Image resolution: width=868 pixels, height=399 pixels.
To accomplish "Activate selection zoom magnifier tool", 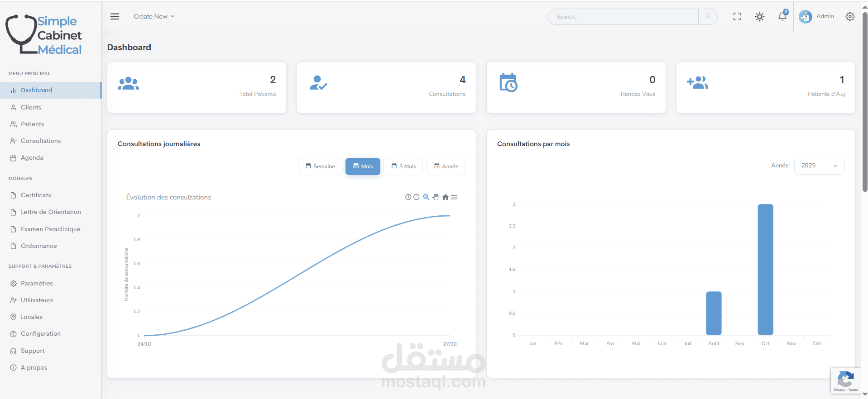I will (x=426, y=197).
